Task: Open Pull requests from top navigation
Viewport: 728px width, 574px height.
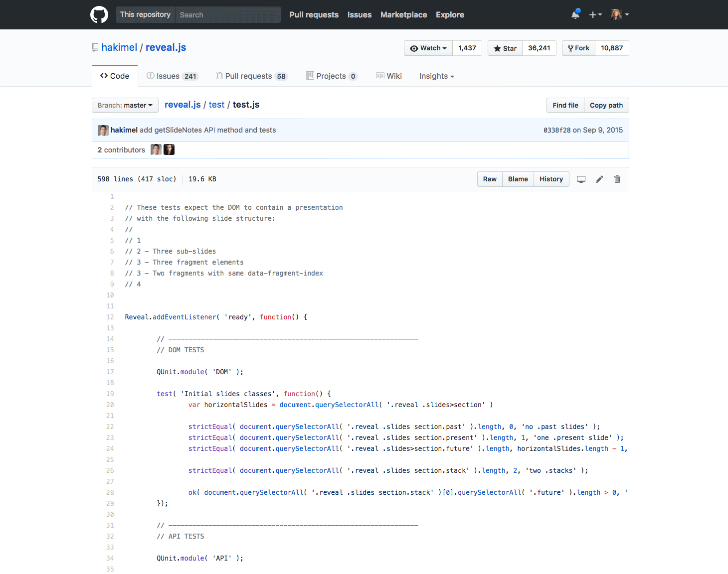Action: [x=314, y=14]
